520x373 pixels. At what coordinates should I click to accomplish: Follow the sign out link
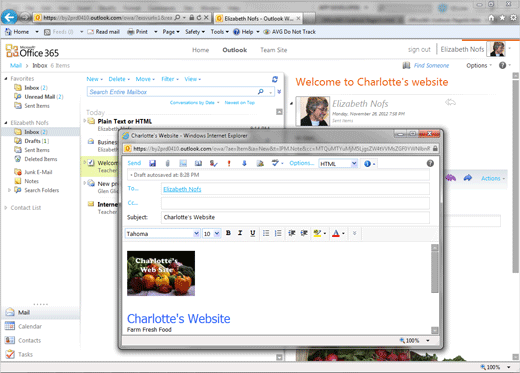click(419, 50)
